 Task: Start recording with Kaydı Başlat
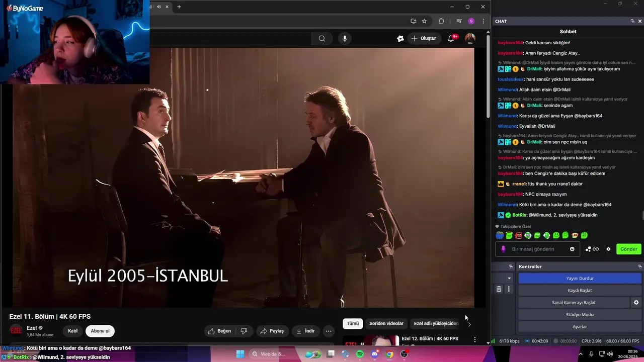click(x=580, y=291)
